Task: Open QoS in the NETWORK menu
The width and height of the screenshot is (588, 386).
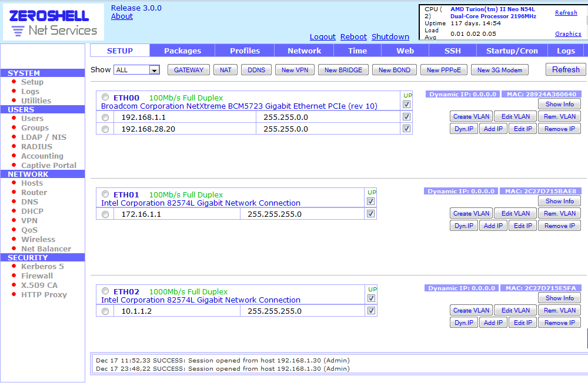Action: point(29,230)
